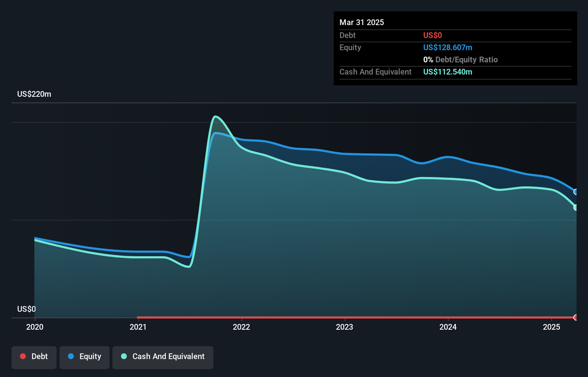Click the US$0 y-axis label
The height and width of the screenshot is (377, 588).
tap(26, 309)
